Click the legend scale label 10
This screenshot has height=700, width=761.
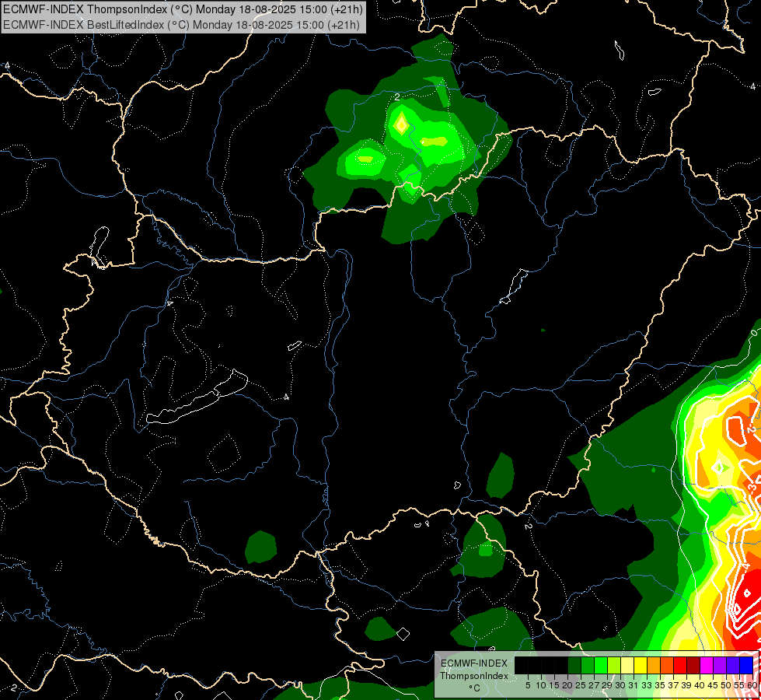pos(541,685)
